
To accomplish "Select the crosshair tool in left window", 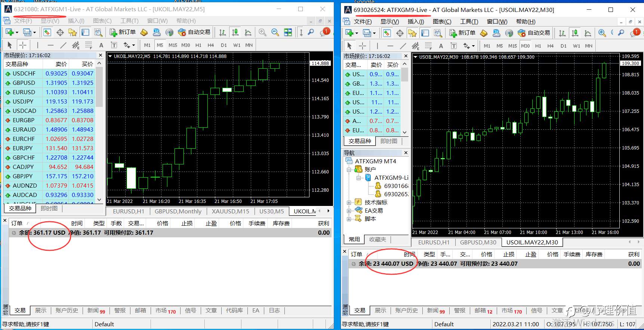I will (x=23, y=45).
